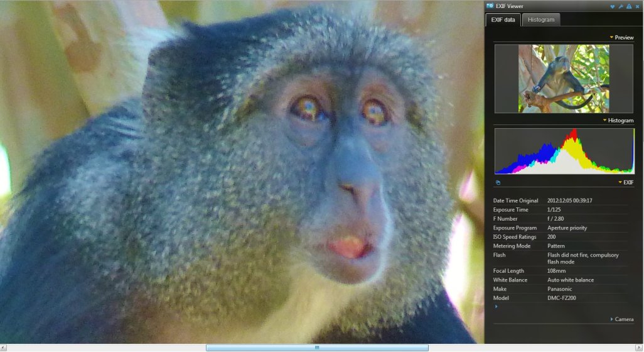Viewport: 644px width, 352px height.
Task: Collapse the Preview section
Action: (621, 38)
